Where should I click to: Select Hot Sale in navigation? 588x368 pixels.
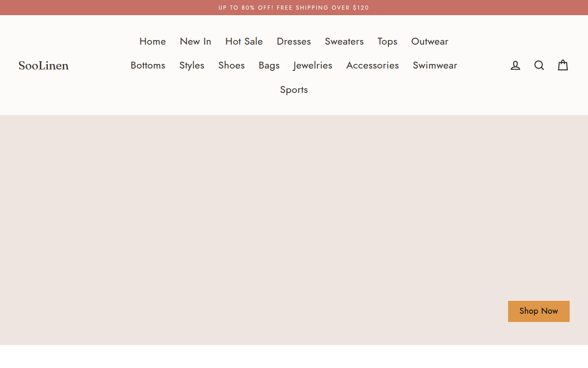[244, 41]
